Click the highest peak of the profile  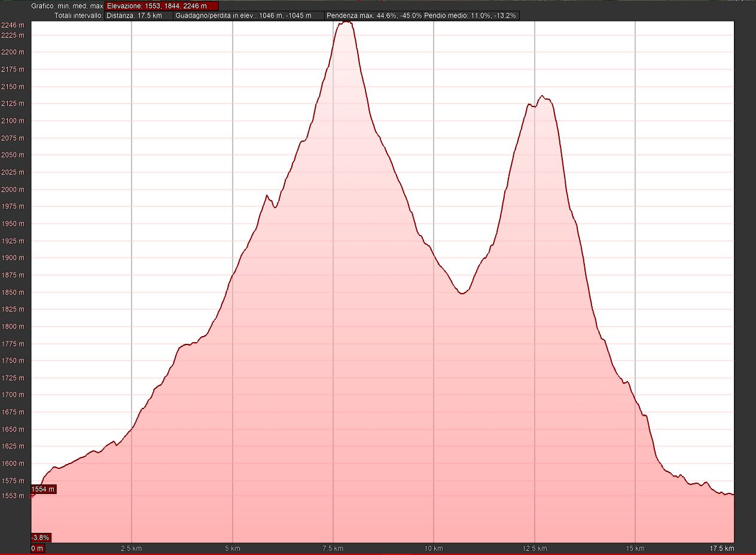[346, 22]
